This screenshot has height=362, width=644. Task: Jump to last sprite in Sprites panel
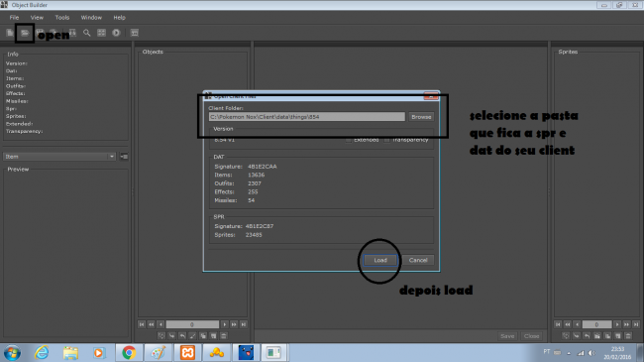636,324
